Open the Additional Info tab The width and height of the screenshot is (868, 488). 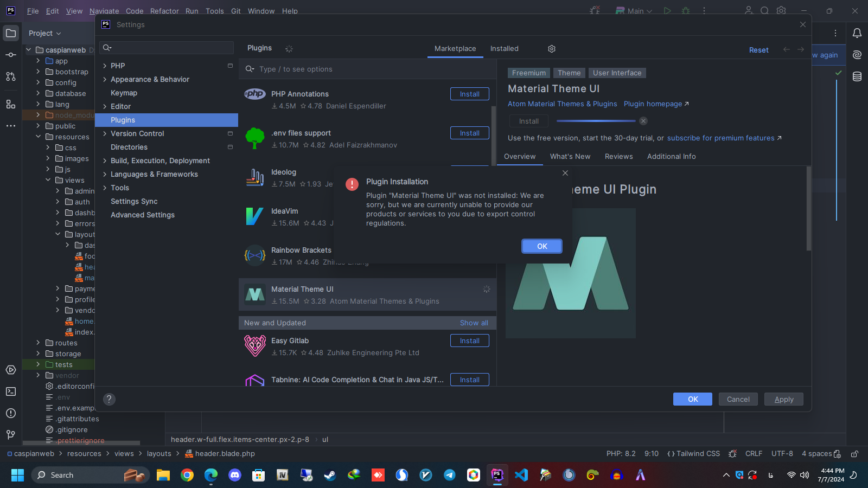672,156
